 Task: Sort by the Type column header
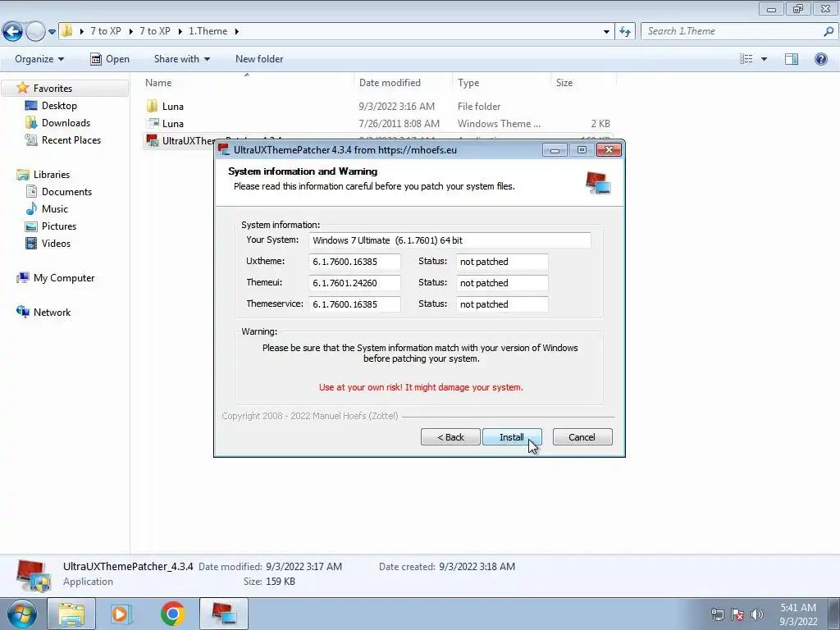(501, 83)
